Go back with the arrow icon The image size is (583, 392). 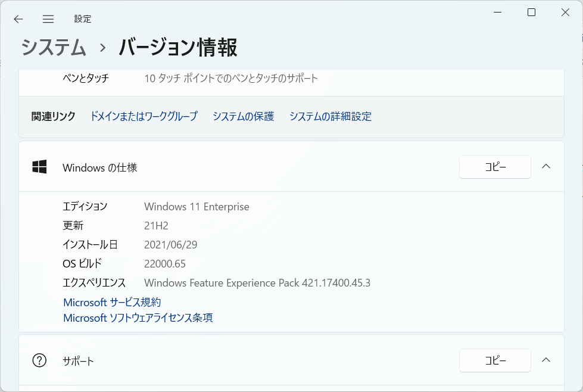[18, 19]
